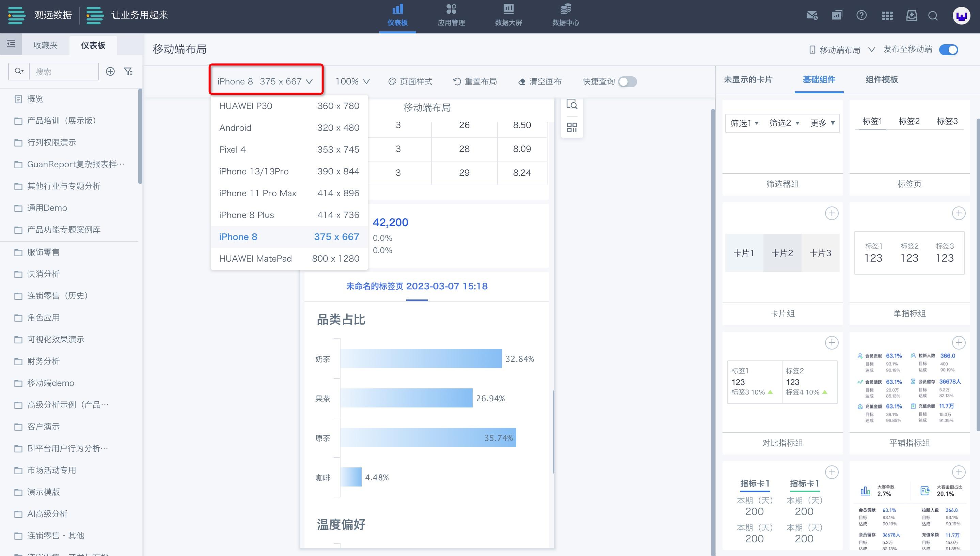
Task: Click the 重置布局 button
Action: coord(475,81)
